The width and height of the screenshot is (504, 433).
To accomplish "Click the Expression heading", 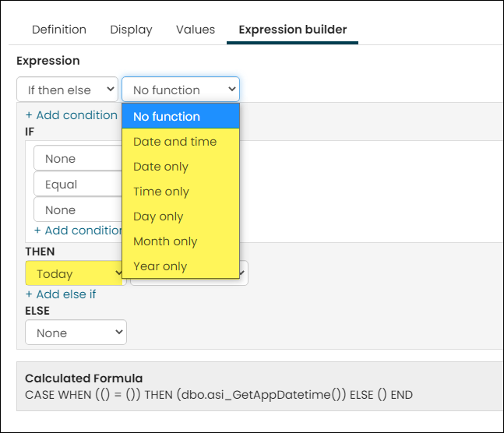I will click(x=48, y=61).
